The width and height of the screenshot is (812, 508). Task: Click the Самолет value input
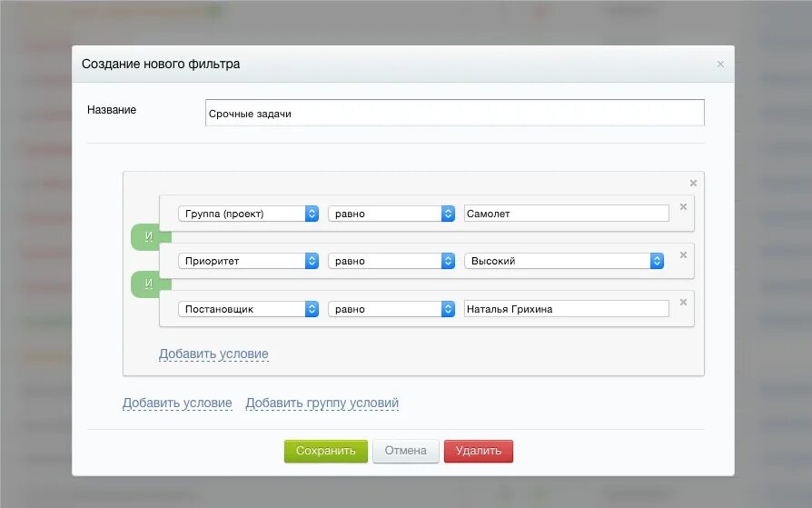click(x=567, y=213)
